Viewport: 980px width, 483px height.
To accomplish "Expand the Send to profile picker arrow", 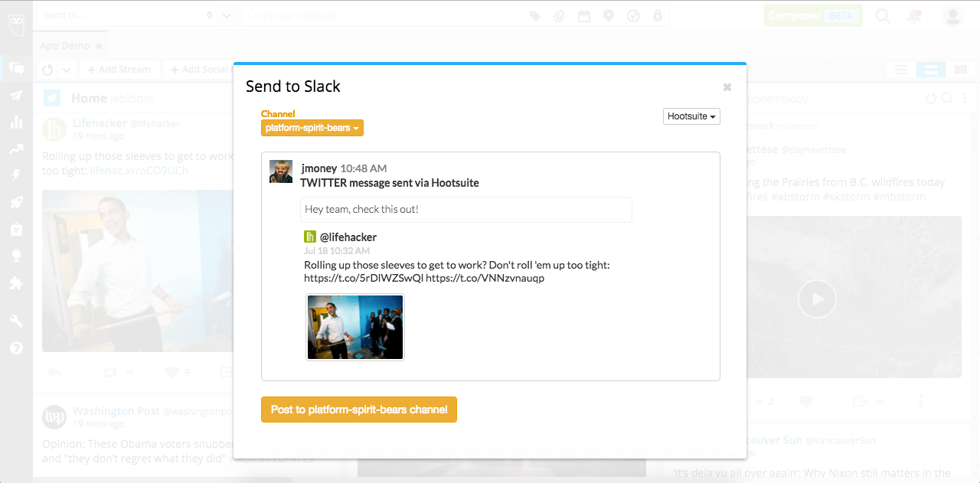I will (x=227, y=15).
